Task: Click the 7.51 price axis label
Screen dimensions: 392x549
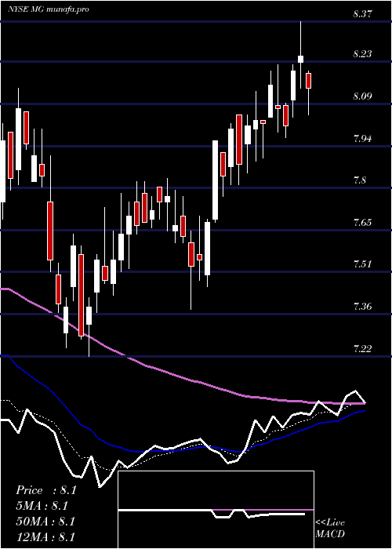Action: click(x=362, y=264)
